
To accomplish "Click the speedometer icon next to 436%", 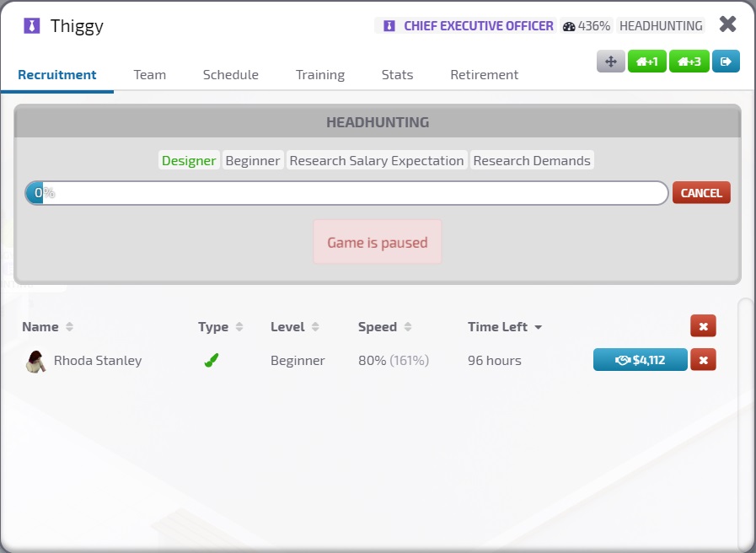I will [x=569, y=26].
